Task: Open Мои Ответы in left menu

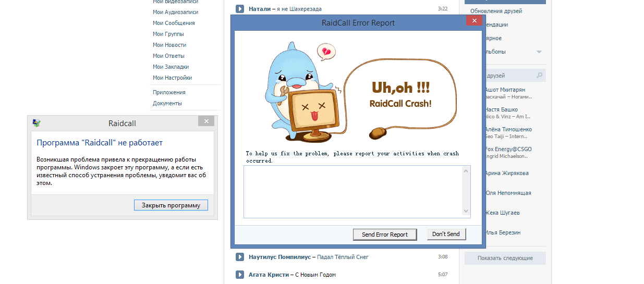Action: click(x=168, y=56)
